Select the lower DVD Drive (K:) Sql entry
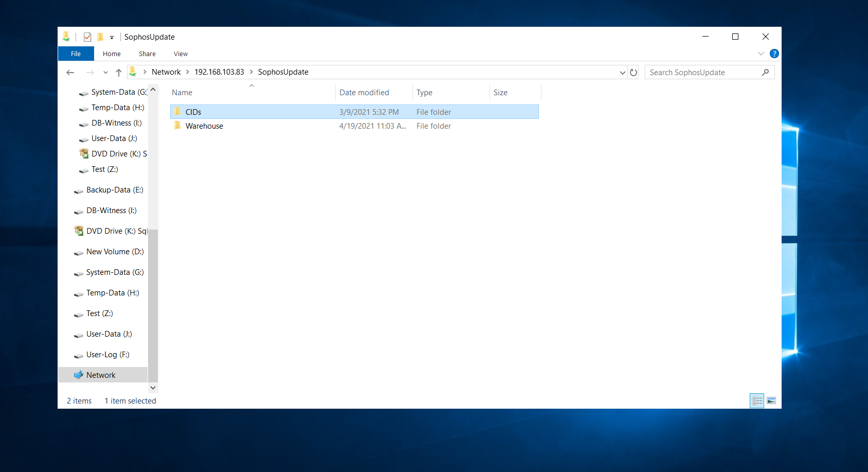The height and width of the screenshot is (472, 868). point(111,231)
